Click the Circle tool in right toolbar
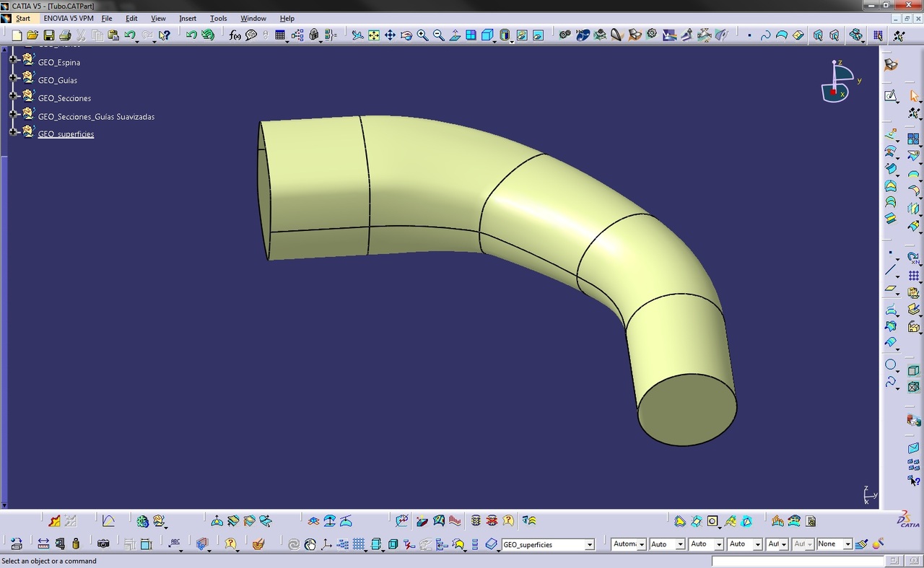This screenshot has width=924, height=568. [891, 364]
